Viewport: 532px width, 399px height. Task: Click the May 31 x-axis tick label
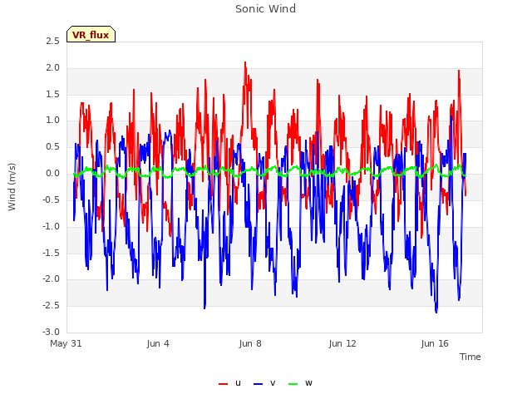point(66,343)
